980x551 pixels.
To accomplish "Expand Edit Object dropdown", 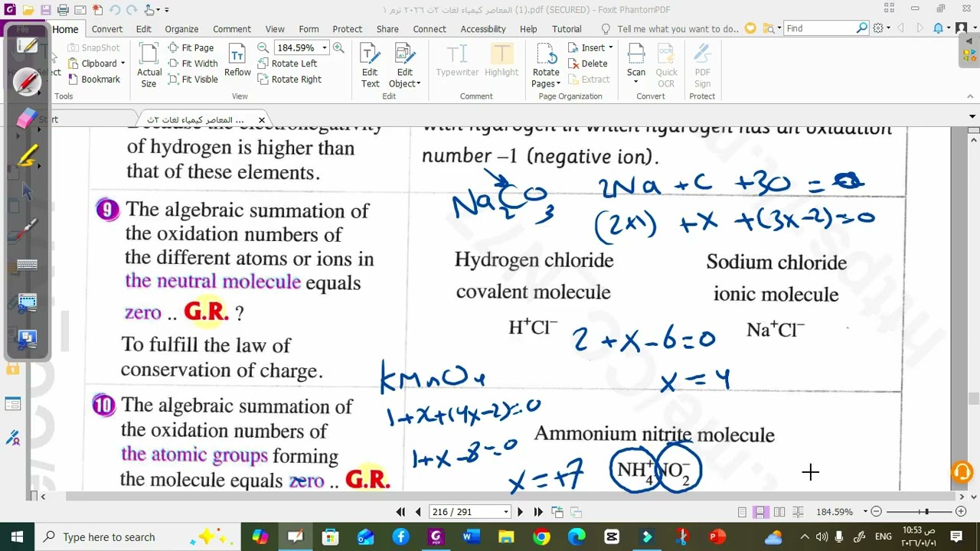I will [419, 84].
